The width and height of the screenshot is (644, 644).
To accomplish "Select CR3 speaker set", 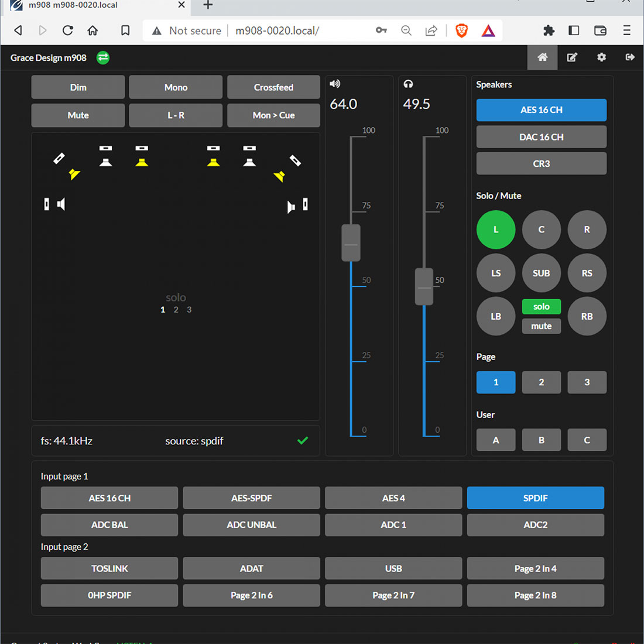I will coord(542,163).
